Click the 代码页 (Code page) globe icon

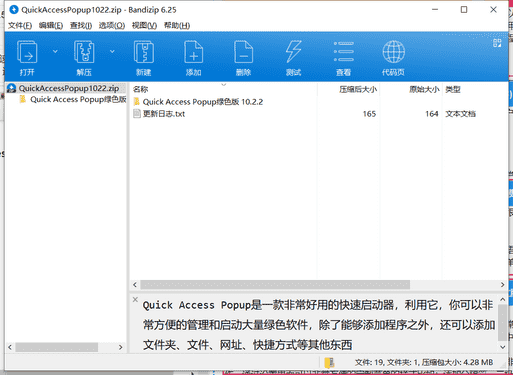pyautogui.click(x=394, y=52)
